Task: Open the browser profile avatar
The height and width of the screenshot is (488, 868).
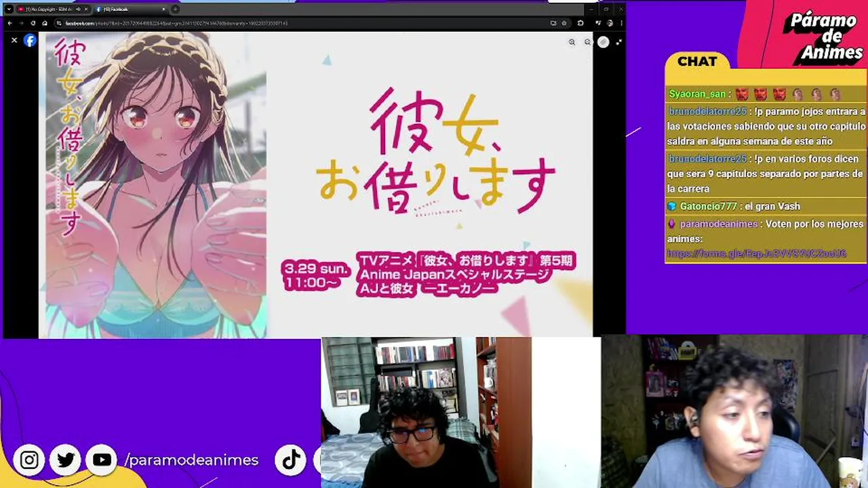Action: [610, 23]
